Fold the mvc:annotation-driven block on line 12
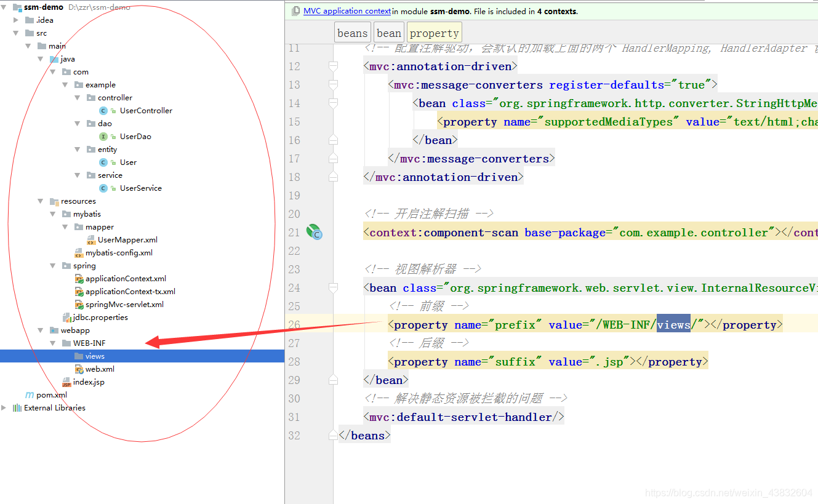818x504 pixels. 334,66
